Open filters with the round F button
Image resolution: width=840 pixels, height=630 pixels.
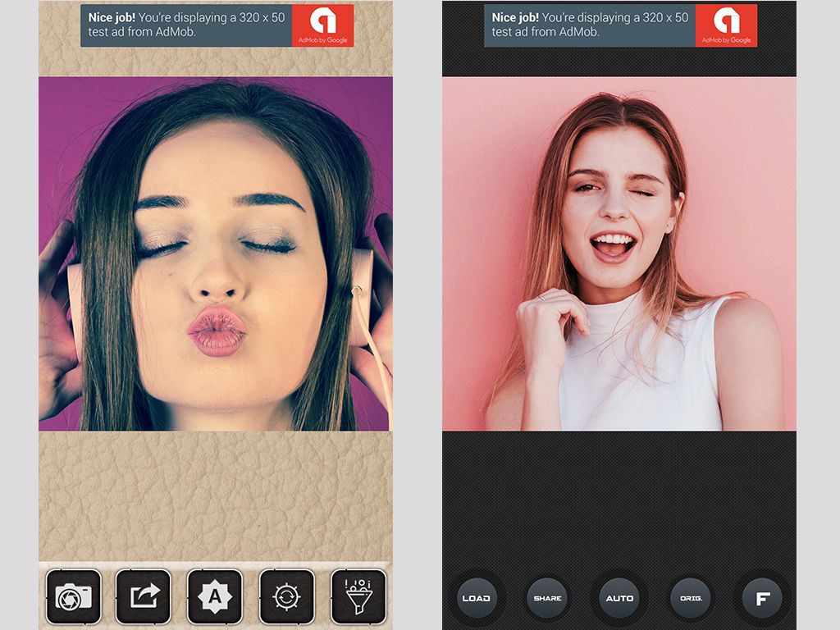(x=761, y=598)
